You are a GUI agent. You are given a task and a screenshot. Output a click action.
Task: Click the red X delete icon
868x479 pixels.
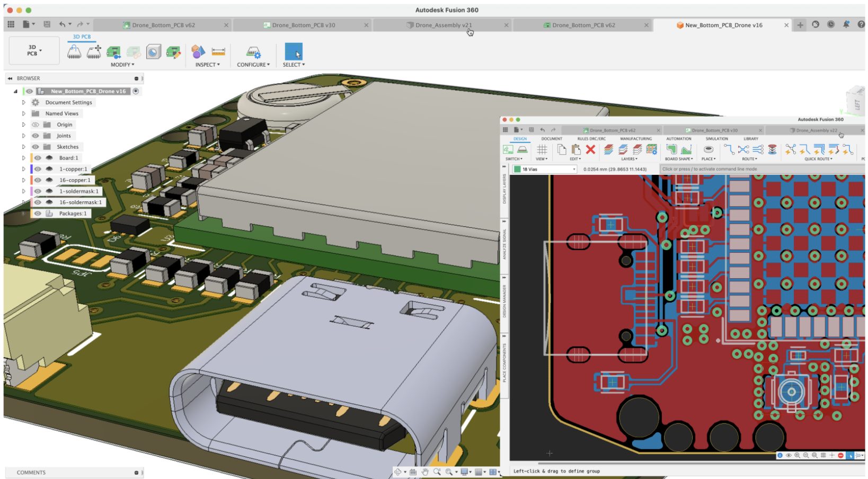click(590, 150)
